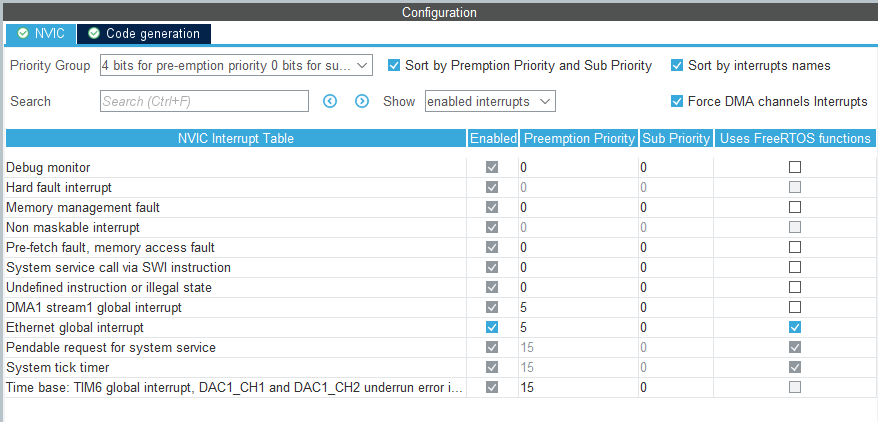Click the Preemption Priority column header
The width and height of the screenshot is (878, 422).
[x=579, y=138]
